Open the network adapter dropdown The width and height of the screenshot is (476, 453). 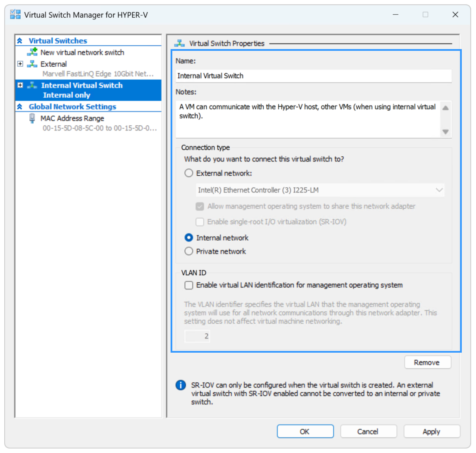[x=439, y=190]
